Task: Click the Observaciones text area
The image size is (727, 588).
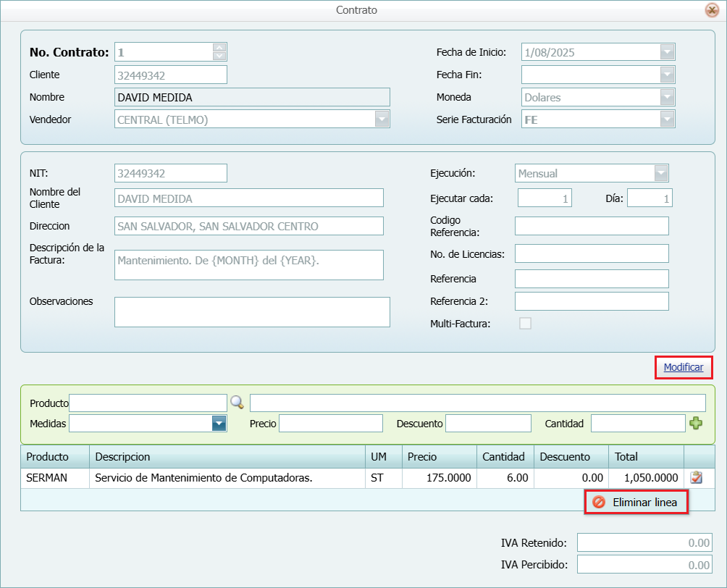Action: pyautogui.click(x=252, y=312)
